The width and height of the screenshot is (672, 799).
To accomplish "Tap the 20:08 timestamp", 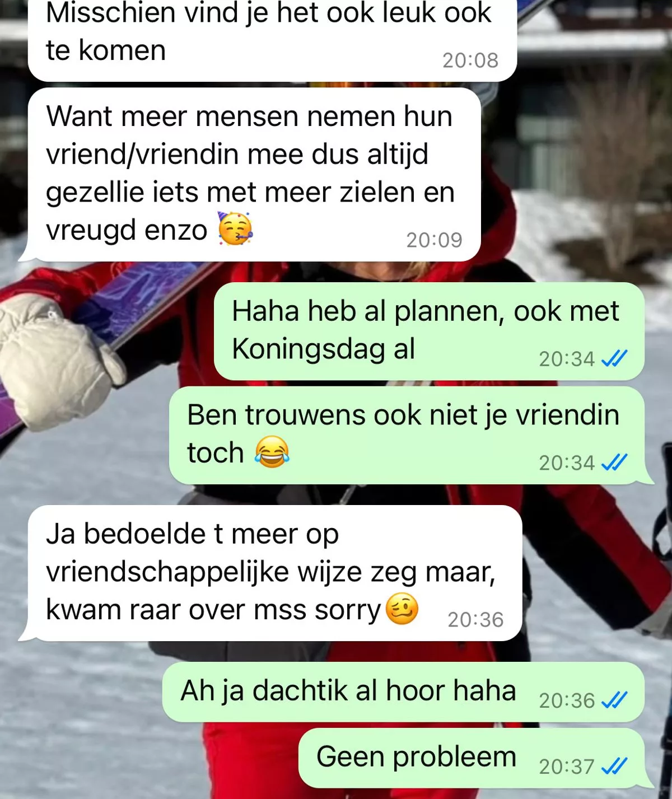I will 470,60.
